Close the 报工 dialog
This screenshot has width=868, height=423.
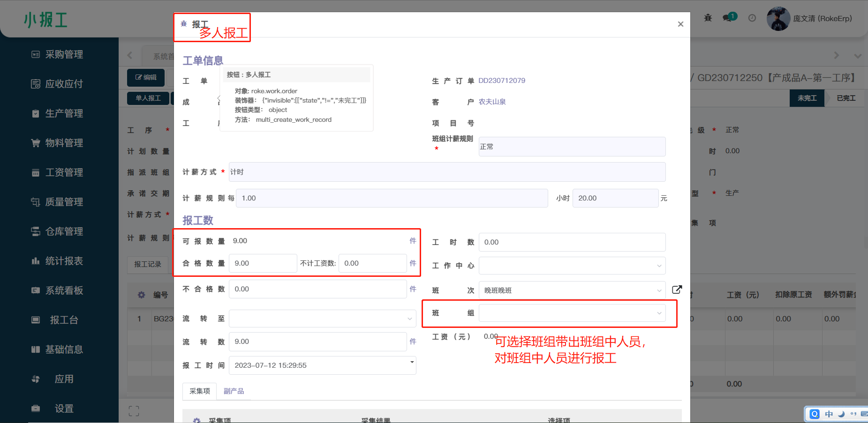(680, 24)
